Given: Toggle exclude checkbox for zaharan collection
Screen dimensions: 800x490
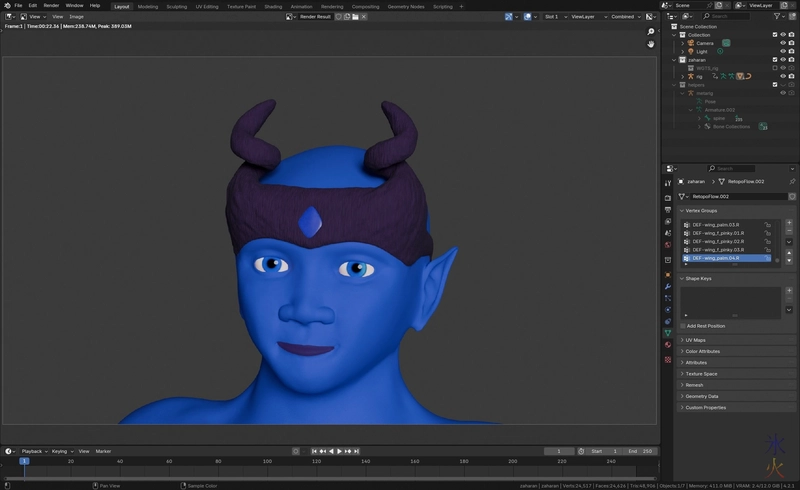Looking at the screenshot, I should pyautogui.click(x=774, y=59).
